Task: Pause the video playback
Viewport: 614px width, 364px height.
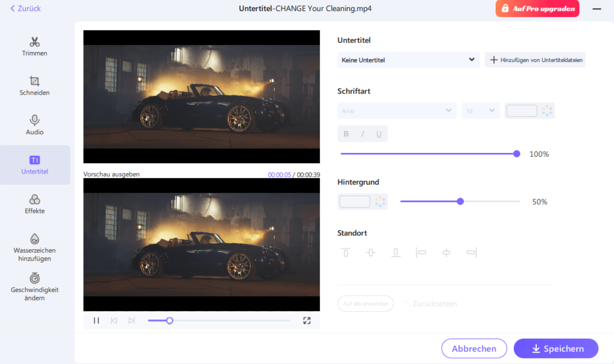Action: coord(96,321)
